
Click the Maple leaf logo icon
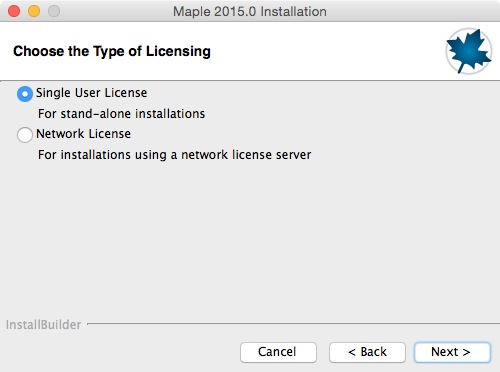coord(469,51)
